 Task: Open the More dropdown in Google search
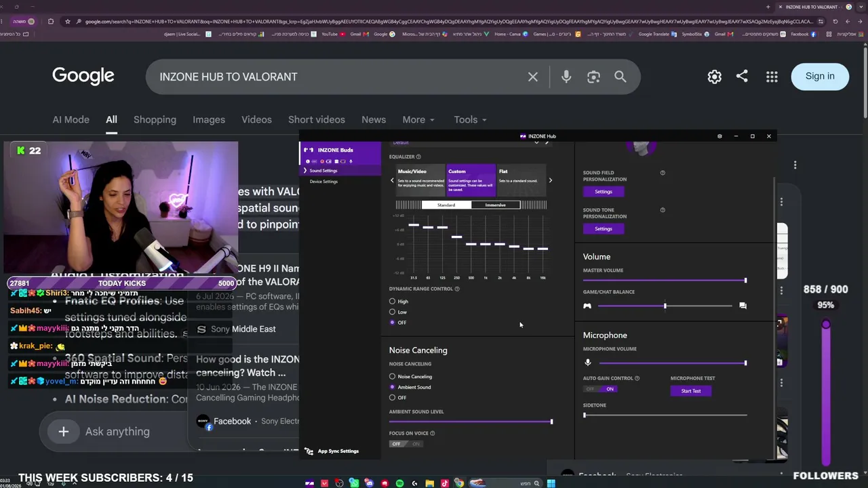(418, 119)
